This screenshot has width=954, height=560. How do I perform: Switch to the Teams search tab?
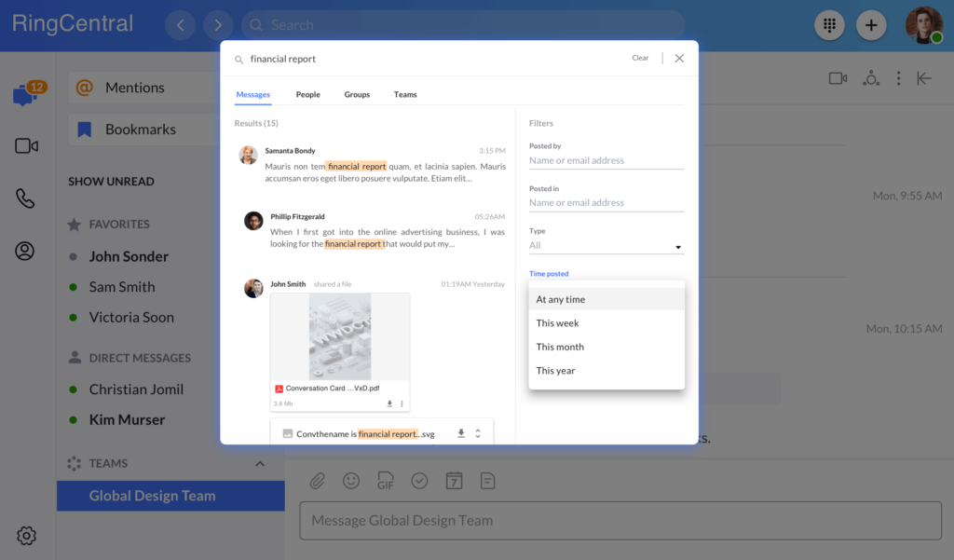coord(405,94)
